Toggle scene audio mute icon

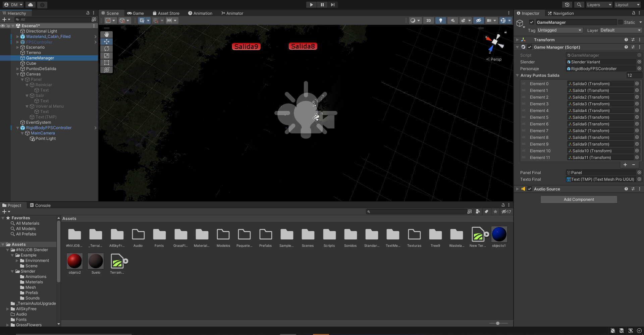tap(452, 20)
